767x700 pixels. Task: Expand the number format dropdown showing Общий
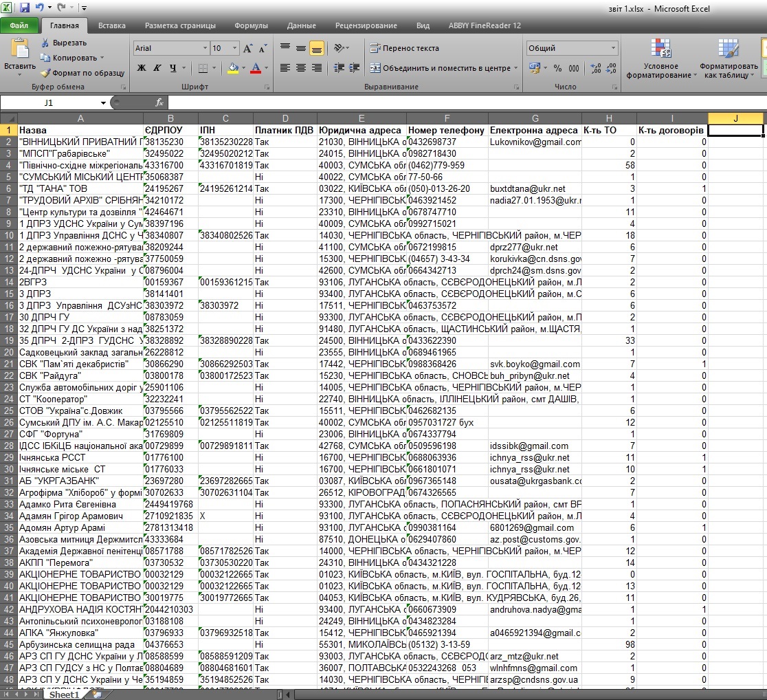point(614,49)
